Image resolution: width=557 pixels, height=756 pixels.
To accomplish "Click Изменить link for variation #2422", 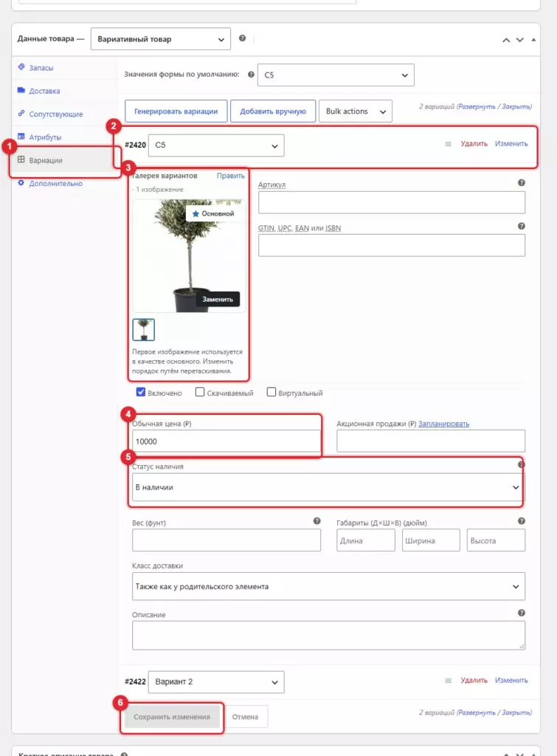I will pos(511,680).
